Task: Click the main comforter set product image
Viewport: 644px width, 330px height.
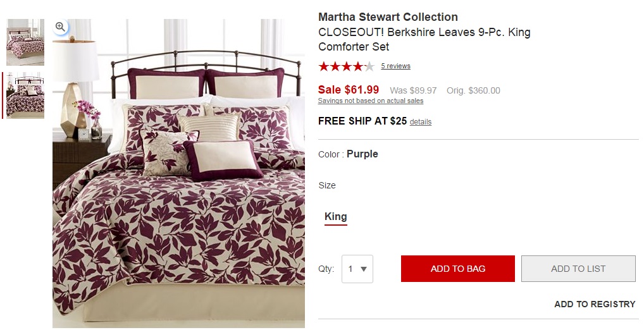Action: point(178,173)
